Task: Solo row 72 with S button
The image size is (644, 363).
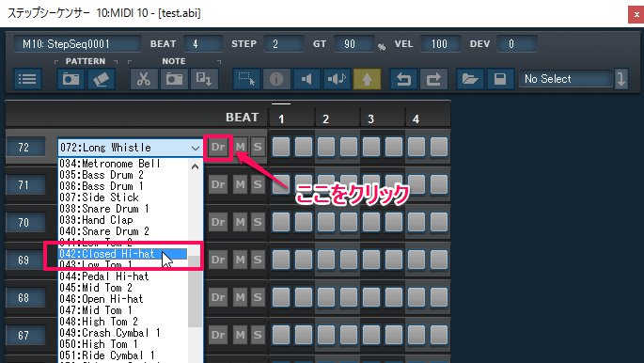Action: tap(258, 147)
